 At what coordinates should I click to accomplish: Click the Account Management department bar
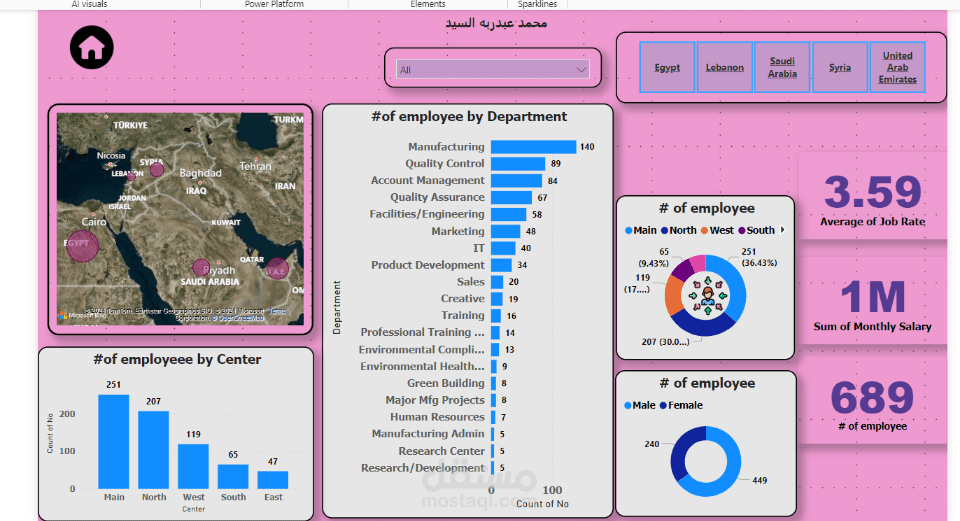[516, 181]
